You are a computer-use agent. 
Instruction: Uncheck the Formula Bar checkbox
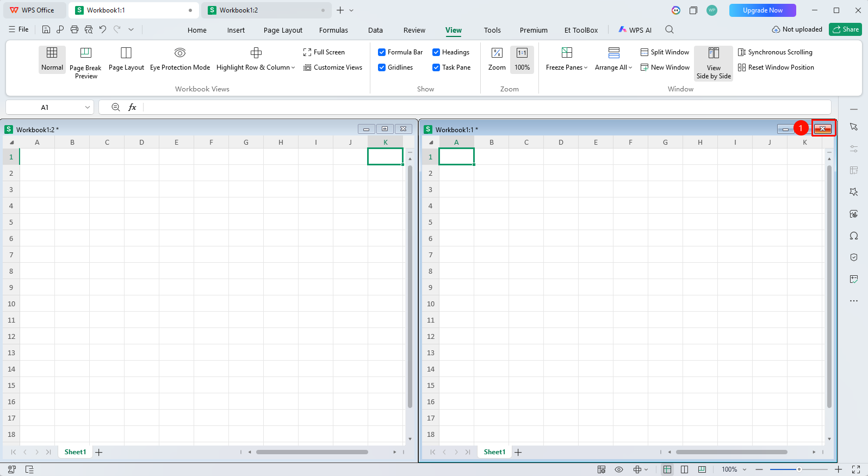[x=382, y=52]
